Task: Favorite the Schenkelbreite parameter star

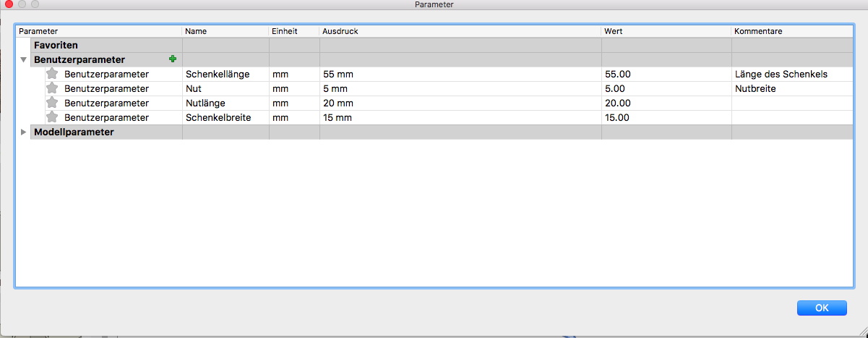Action: click(51, 117)
